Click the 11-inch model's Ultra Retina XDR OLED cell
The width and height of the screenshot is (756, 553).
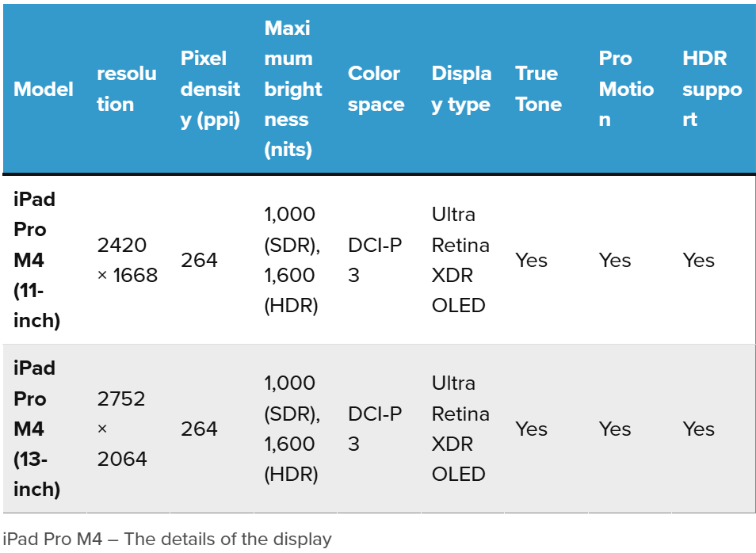pyautogui.click(x=460, y=260)
